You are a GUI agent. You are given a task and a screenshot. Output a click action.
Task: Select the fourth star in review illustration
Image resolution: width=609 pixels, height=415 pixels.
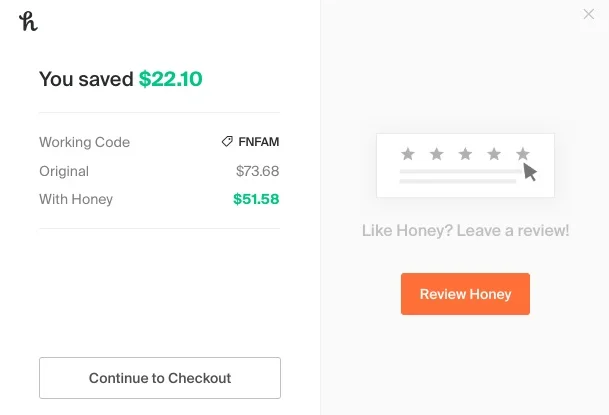[494, 154]
